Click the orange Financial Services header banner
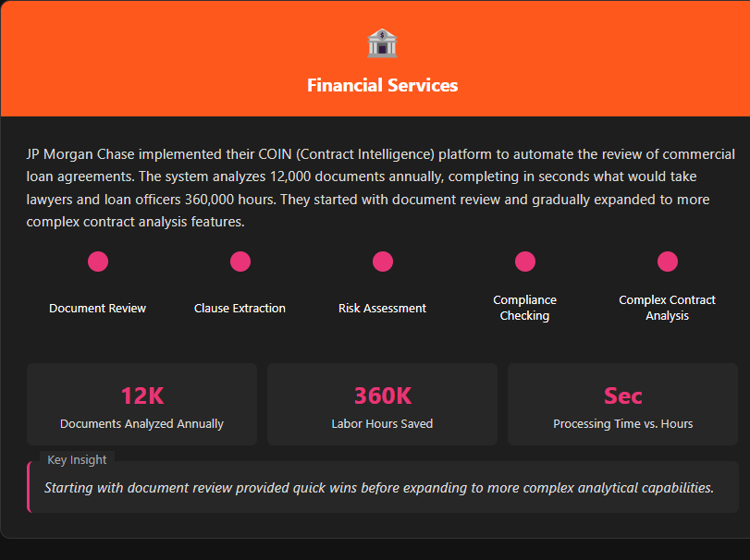This screenshot has height=560, width=750. click(x=375, y=58)
